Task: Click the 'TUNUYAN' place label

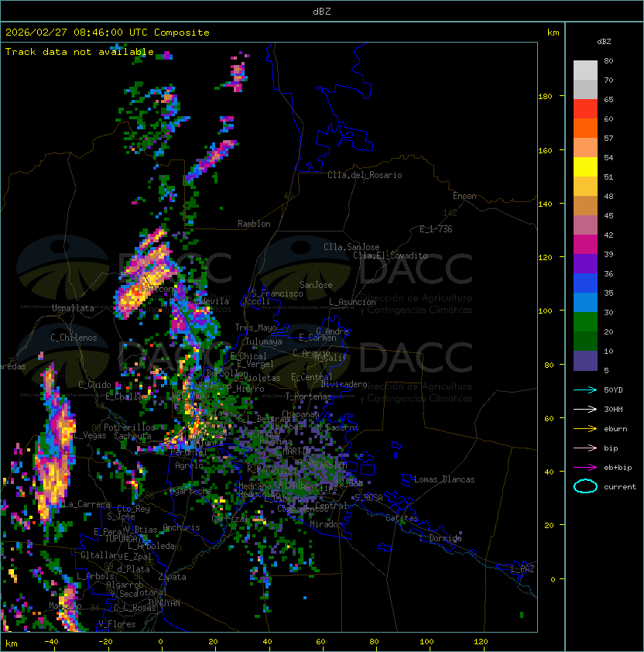Action: 164,602
